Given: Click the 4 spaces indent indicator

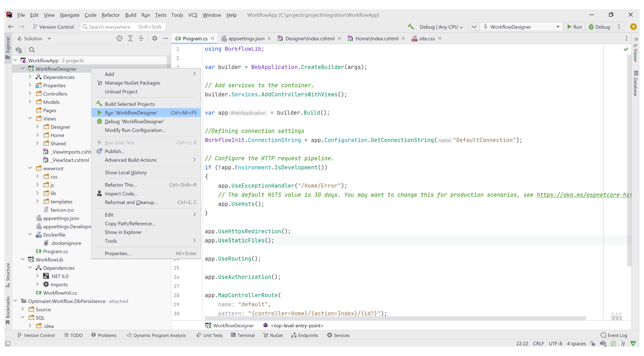Looking at the screenshot, I should pos(576,343).
